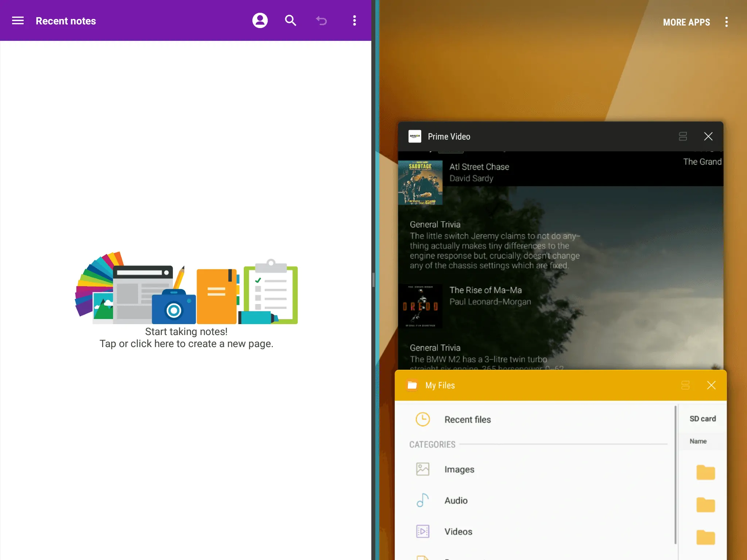Tap The Rise of Ma-Ma track
The height and width of the screenshot is (560, 747).
485,290
